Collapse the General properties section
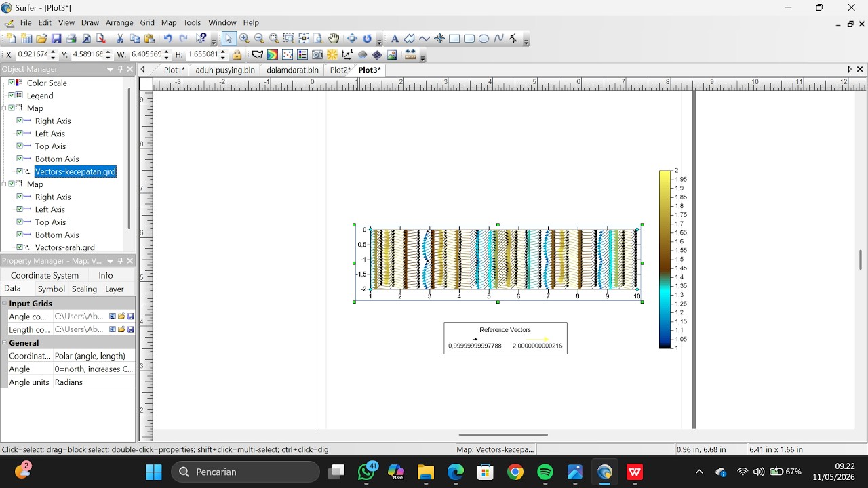This screenshot has width=868, height=488. (4, 343)
